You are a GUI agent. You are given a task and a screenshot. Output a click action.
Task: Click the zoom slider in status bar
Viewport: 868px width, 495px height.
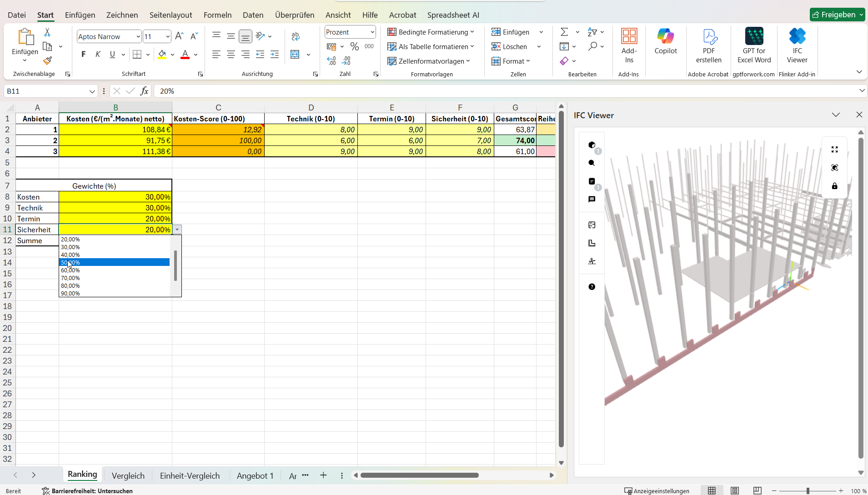[808, 491]
